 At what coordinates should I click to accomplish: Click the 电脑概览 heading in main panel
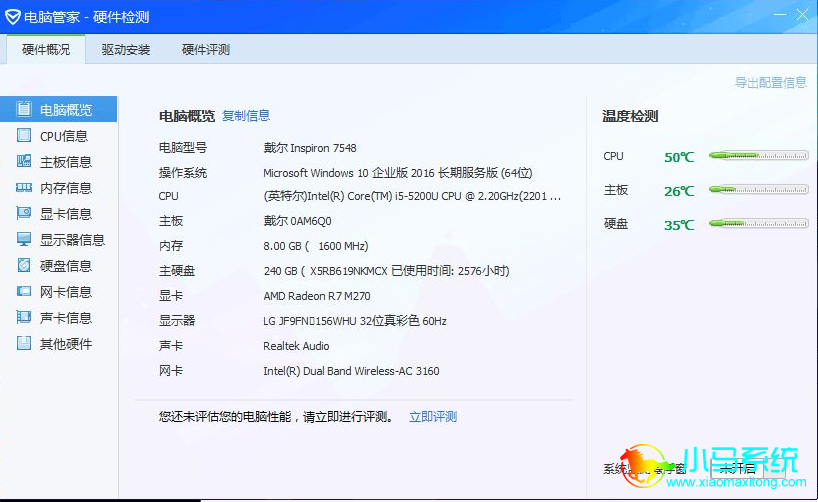click(187, 116)
